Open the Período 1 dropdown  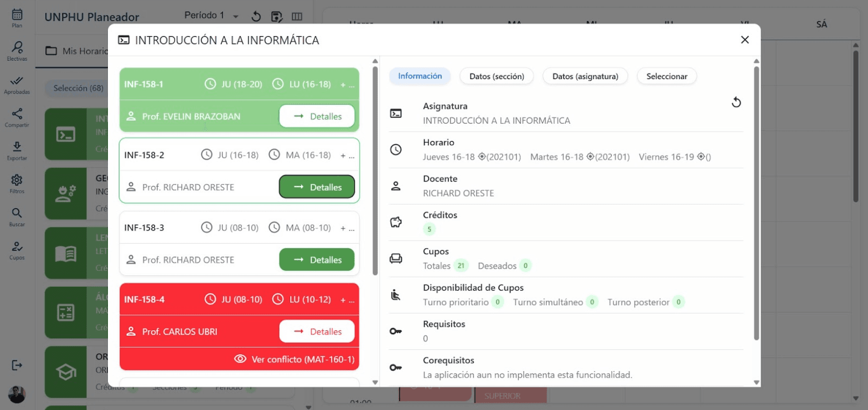212,15
